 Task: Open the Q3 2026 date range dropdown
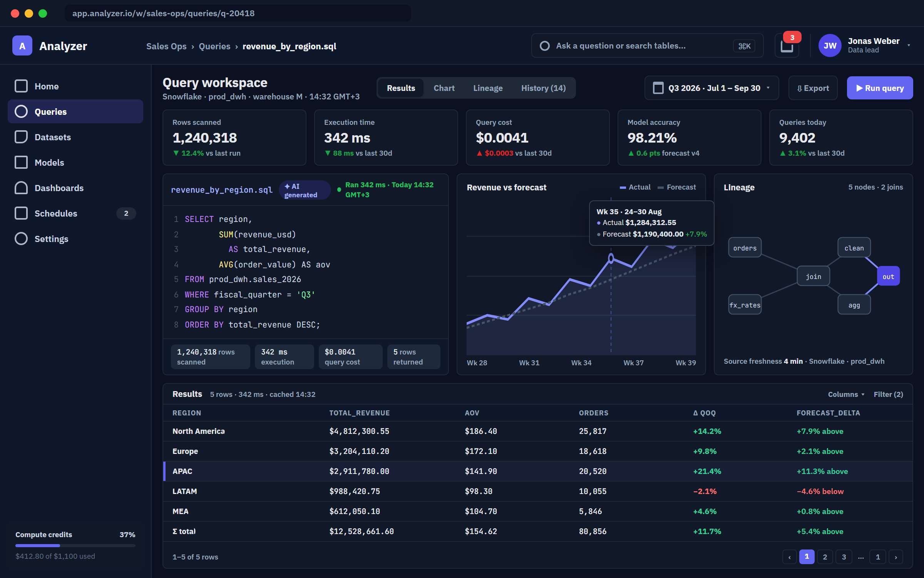point(711,88)
